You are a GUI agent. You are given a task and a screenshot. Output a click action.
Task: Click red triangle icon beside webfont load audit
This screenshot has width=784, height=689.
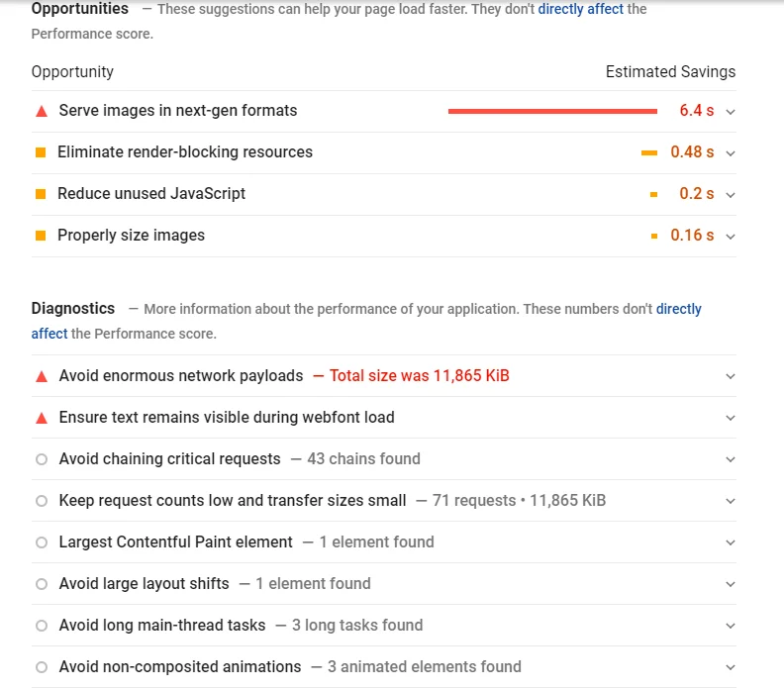(x=42, y=418)
